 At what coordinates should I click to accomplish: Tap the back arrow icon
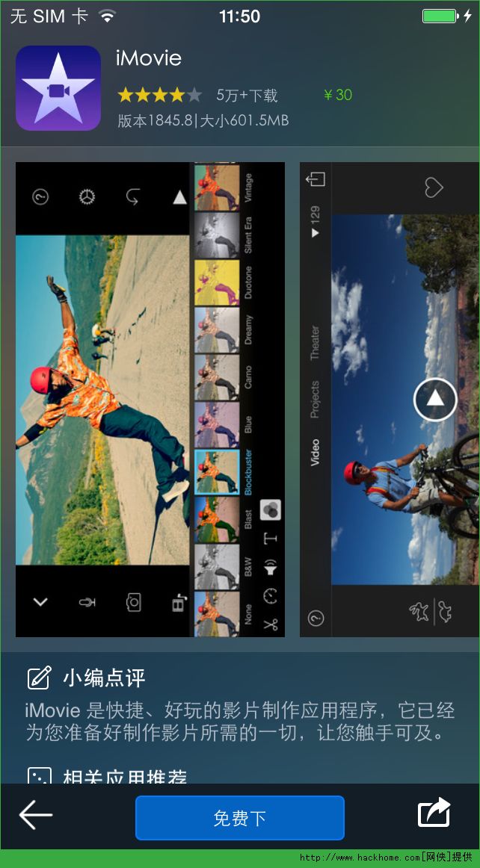tap(35, 815)
